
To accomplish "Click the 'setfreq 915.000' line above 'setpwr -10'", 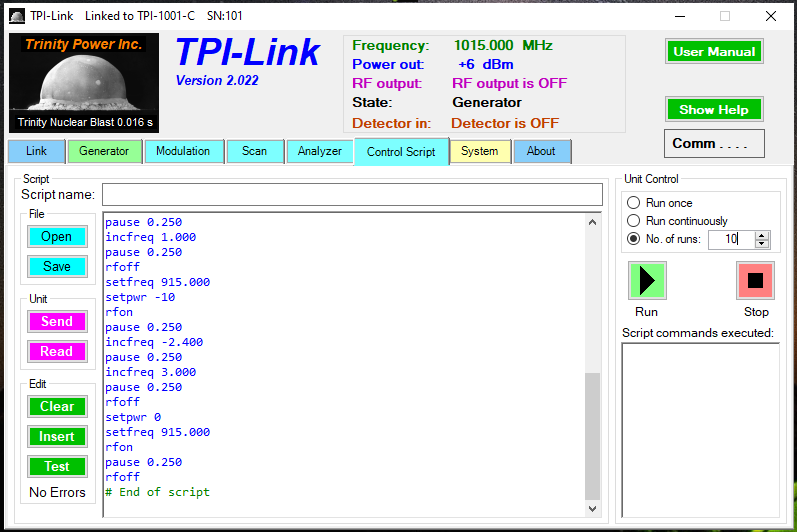I will (158, 282).
